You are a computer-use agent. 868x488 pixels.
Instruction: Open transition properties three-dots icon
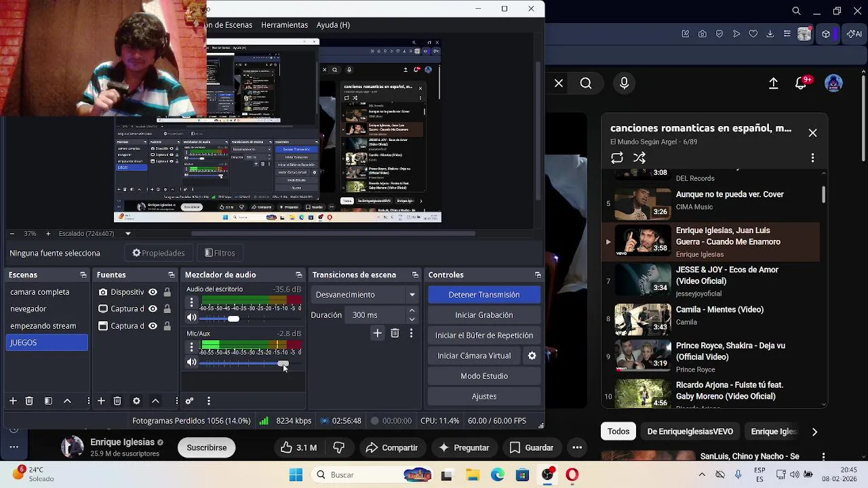point(411,333)
